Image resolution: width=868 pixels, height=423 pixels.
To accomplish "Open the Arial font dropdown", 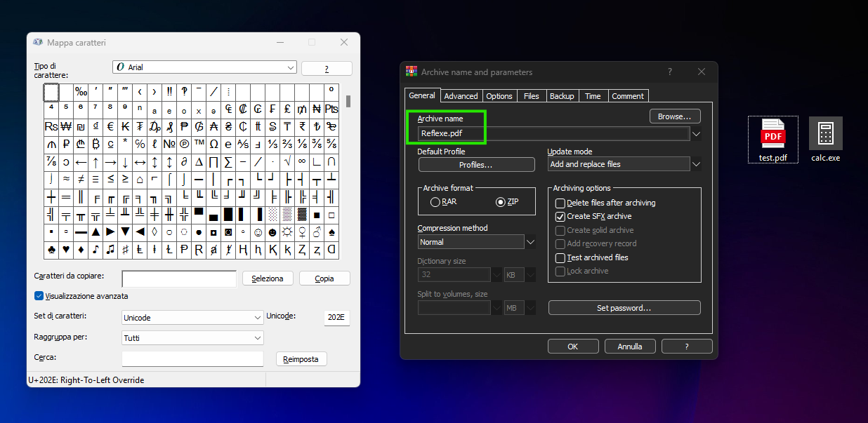I will pyautogui.click(x=291, y=67).
